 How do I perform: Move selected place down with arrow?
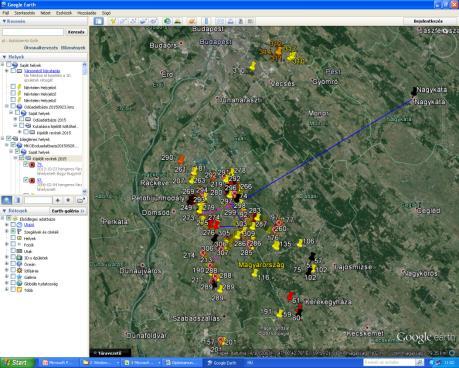click(x=68, y=200)
